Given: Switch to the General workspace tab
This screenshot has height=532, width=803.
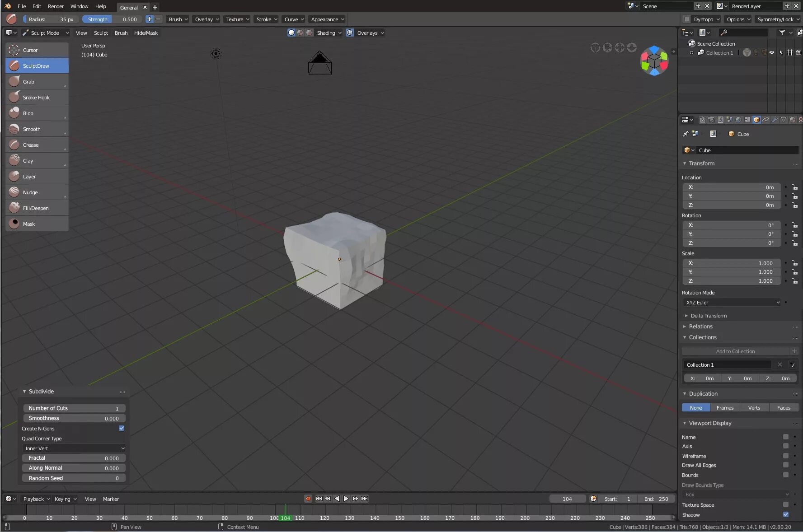Looking at the screenshot, I should coord(129,7).
